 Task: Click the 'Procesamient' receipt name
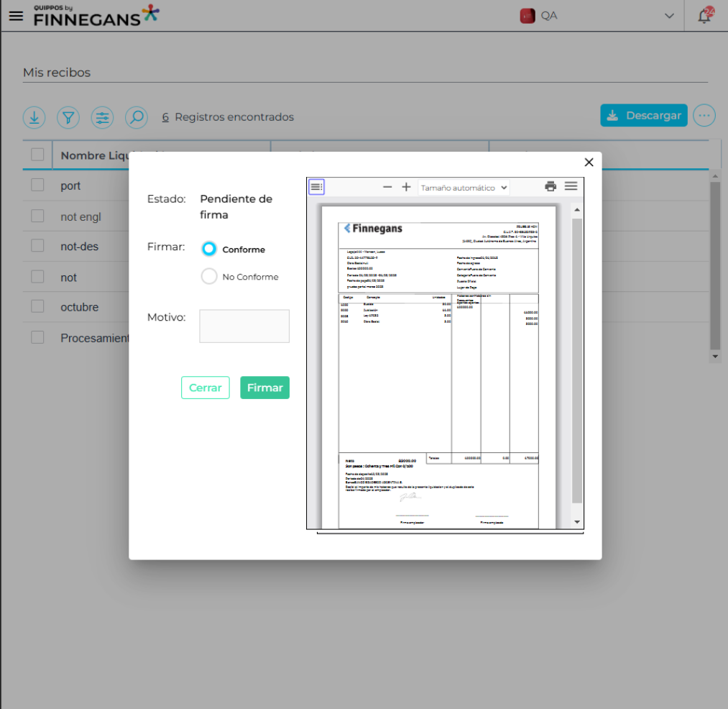(95, 338)
